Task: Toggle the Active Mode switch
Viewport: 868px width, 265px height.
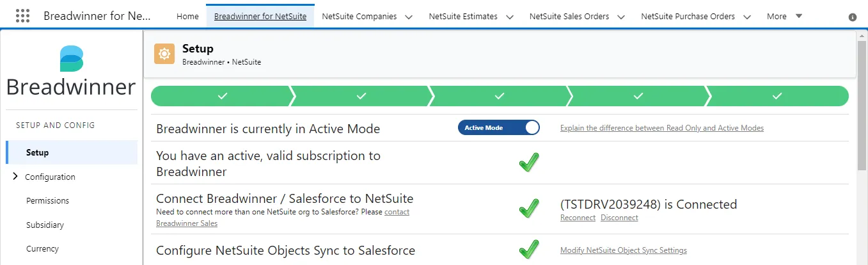Action: click(x=499, y=127)
